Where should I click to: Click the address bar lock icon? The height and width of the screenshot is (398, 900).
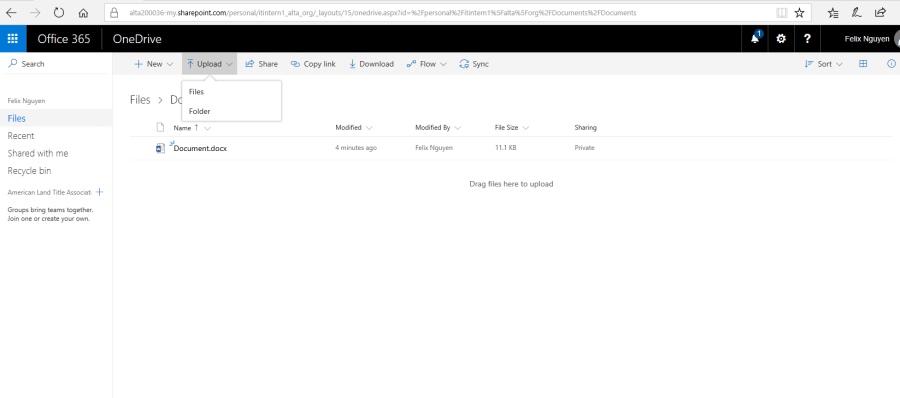click(x=114, y=13)
